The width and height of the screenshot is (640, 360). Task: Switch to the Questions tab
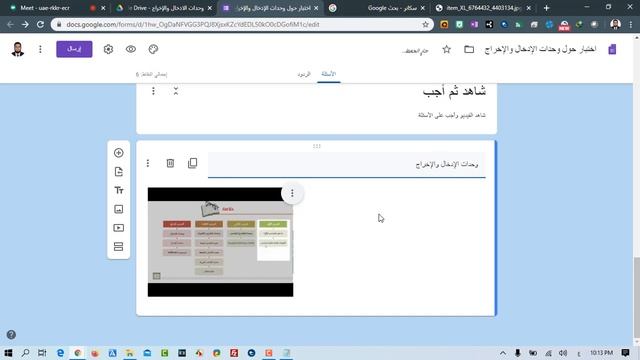coord(329,74)
